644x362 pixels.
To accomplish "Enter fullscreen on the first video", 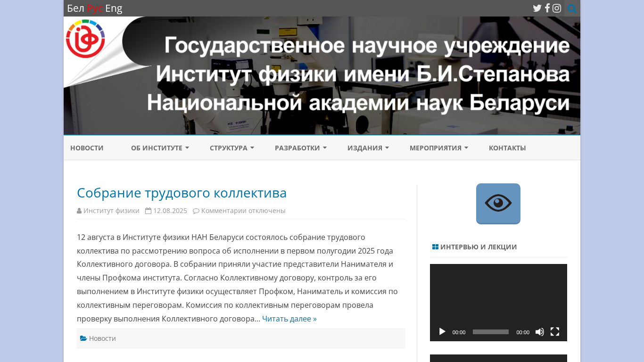I will (x=555, y=332).
